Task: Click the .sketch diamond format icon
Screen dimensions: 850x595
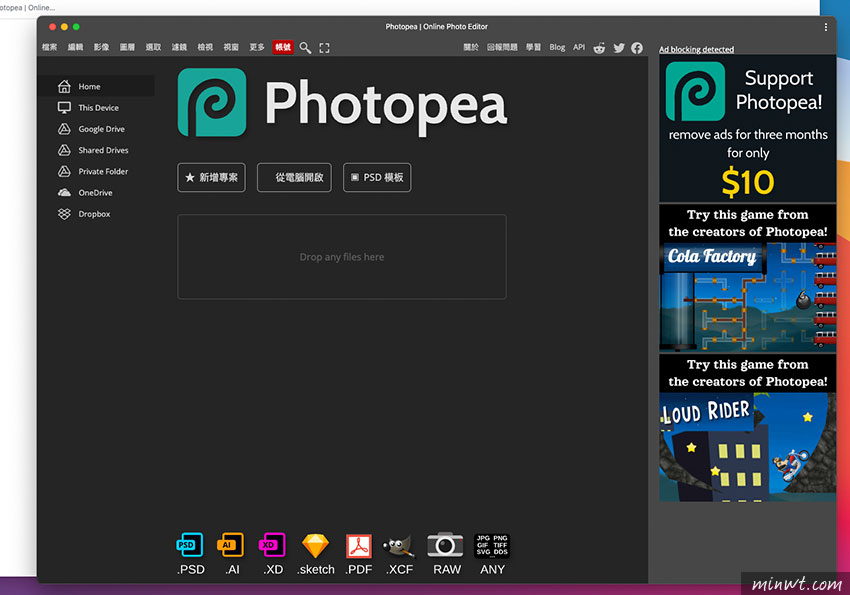Action: pyautogui.click(x=315, y=546)
